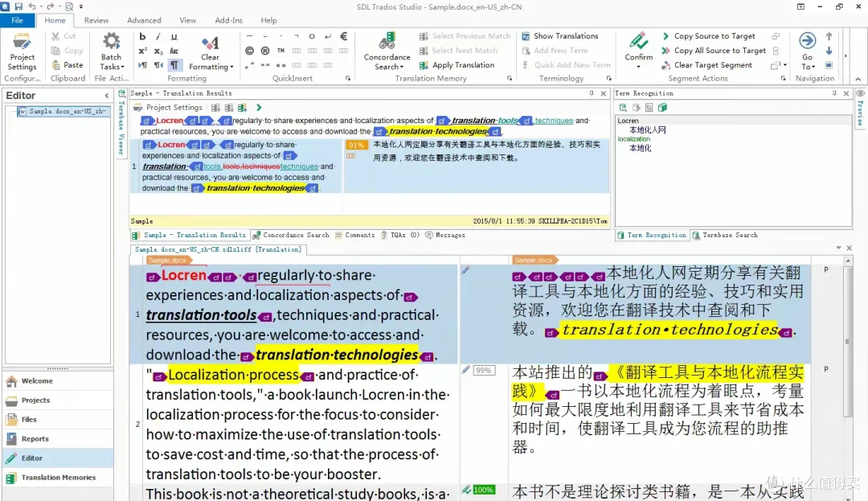Open the QuickInsert group dialog launcher

tap(348, 79)
